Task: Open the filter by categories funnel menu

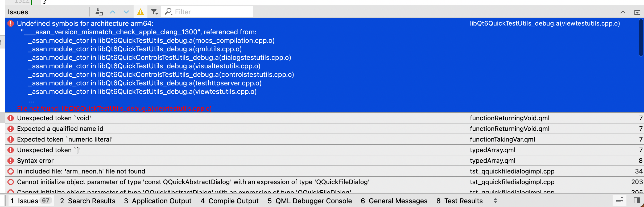Action: point(154,12)
